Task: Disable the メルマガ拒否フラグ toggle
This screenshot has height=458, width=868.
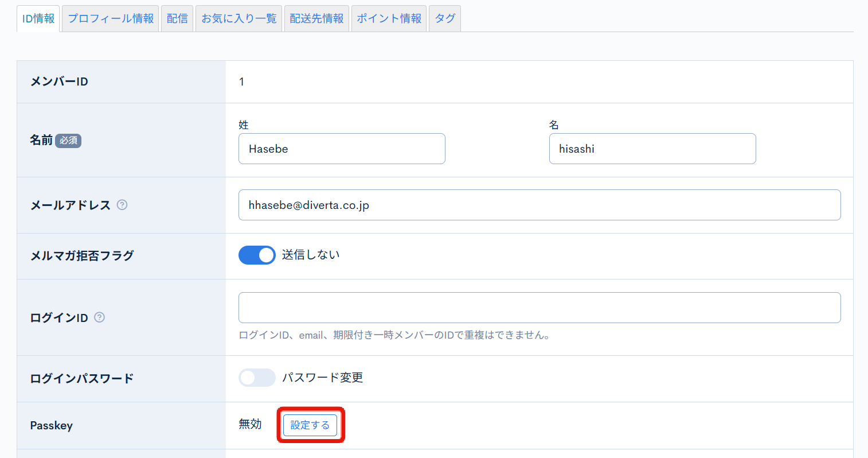Action: point(257,255)
